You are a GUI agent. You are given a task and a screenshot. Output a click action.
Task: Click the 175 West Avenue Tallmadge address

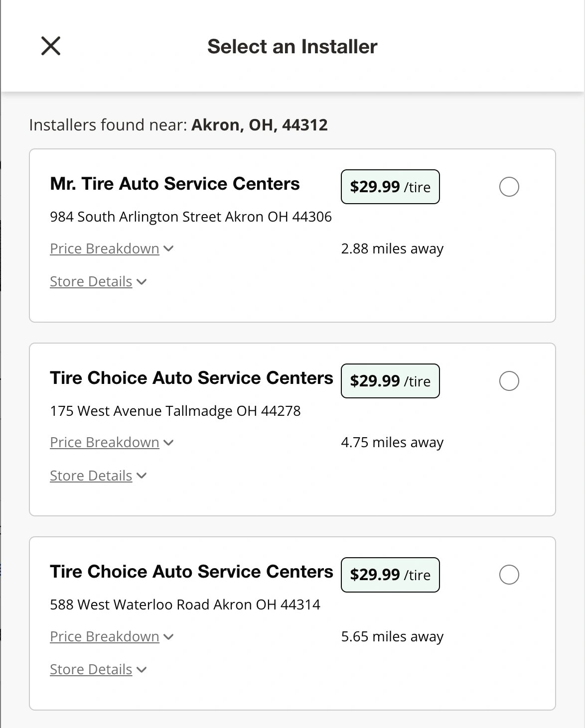[x=175, y=411]
